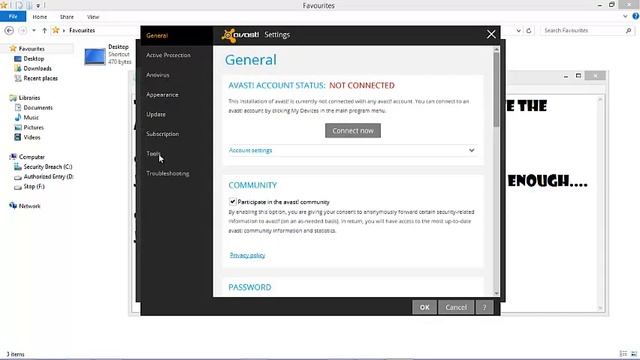This screenshot has width=640, height=360.
Task: Select Downloads in the navigation pane
Action: click(37, 69)
